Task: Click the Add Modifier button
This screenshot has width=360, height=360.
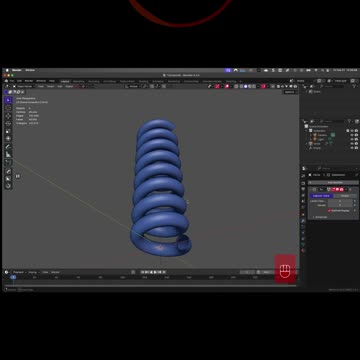Action: (x=333, y=183)
